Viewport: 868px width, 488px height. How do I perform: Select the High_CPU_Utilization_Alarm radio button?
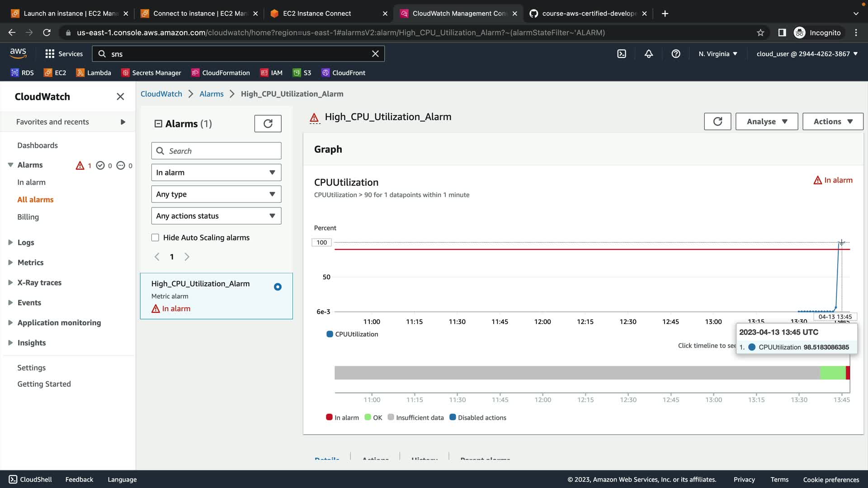(278, 287)
